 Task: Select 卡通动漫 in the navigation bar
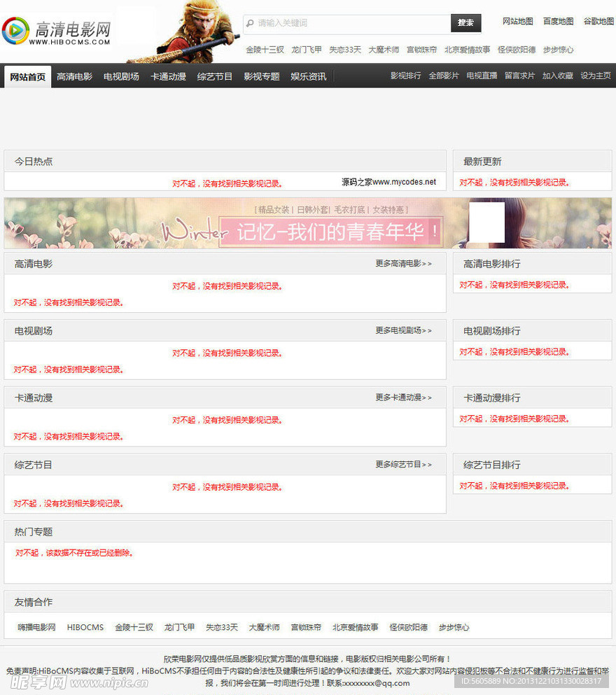click(168, 76)
